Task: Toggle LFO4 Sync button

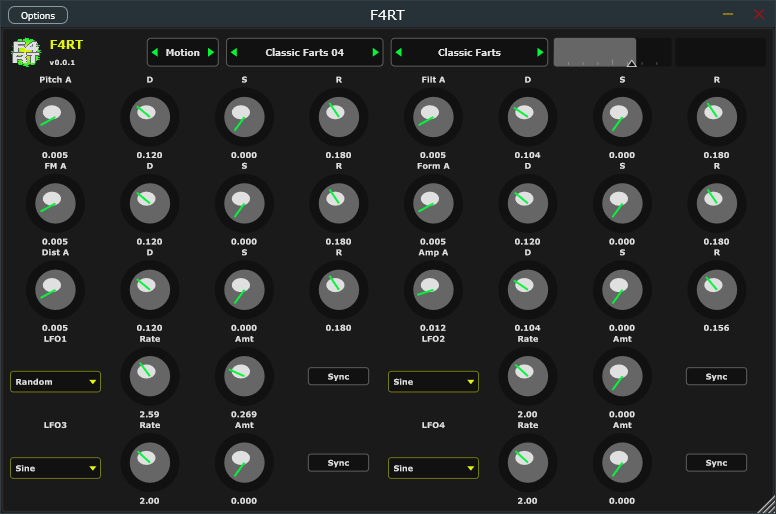Action: 716,463
